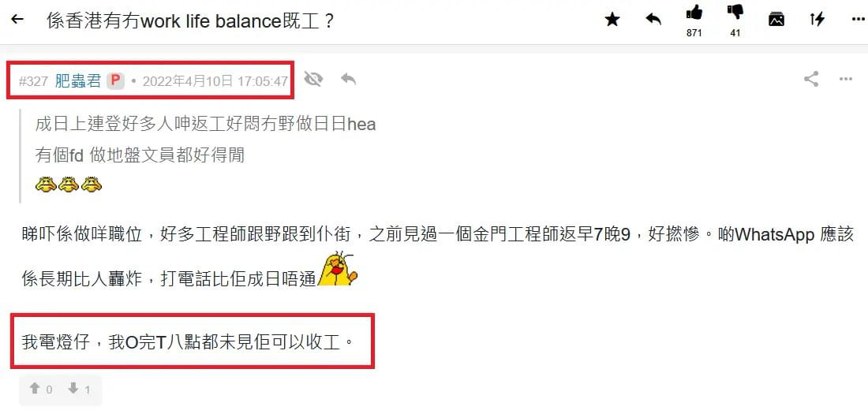
Task: Reply to post #327 with arrow icon
Action: click(348, 80)
